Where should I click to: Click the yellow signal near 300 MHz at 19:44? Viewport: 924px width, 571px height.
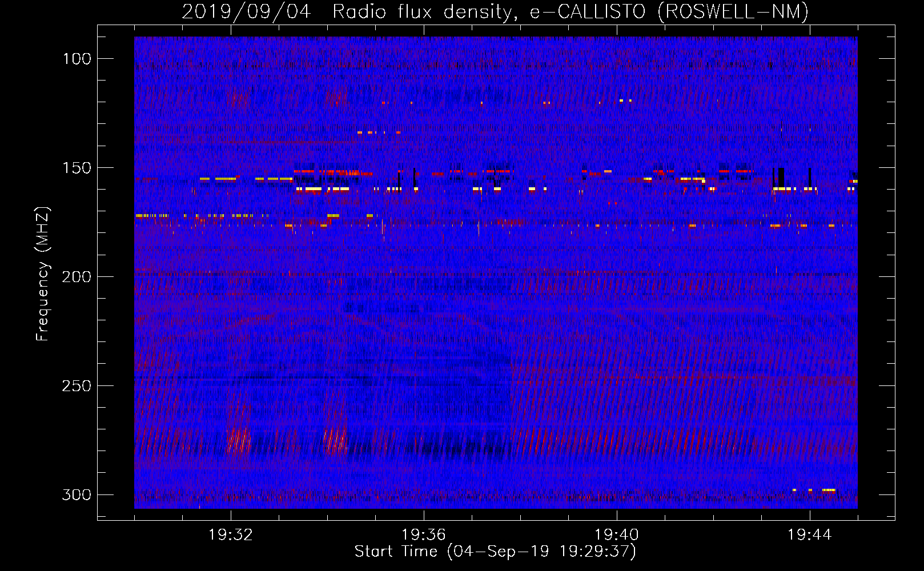(828, 490)
